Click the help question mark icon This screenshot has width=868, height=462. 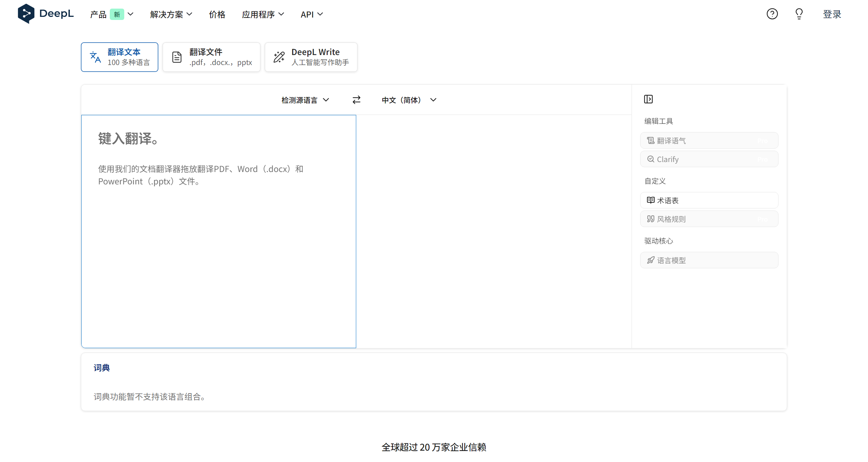[x=772, y=14]
